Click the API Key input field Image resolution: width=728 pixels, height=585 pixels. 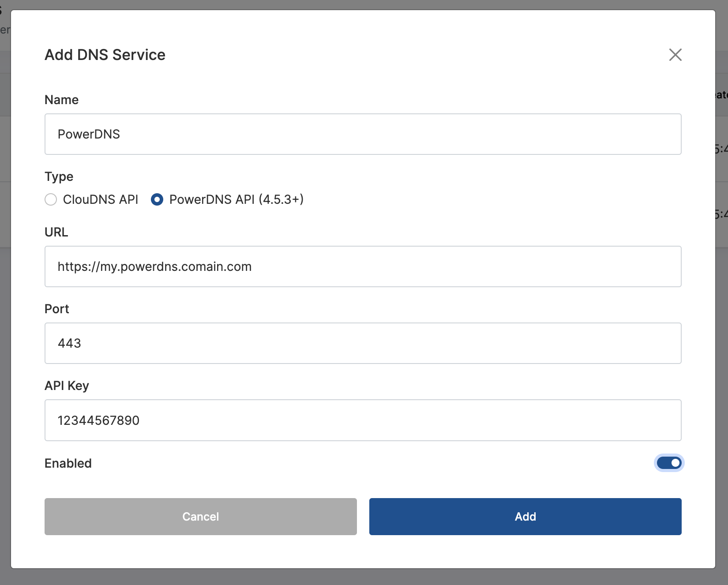tap(363, 420)
